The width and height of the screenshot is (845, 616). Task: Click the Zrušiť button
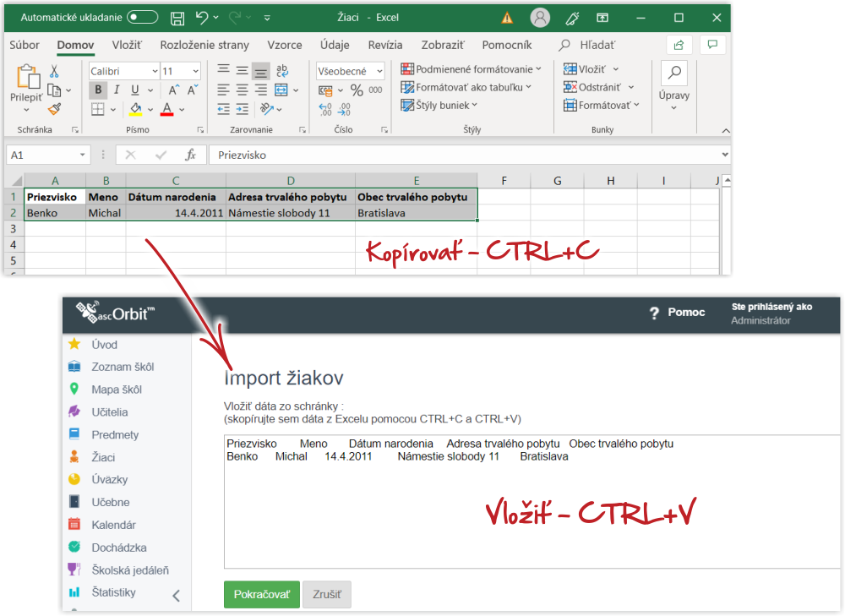click(326, 594)
